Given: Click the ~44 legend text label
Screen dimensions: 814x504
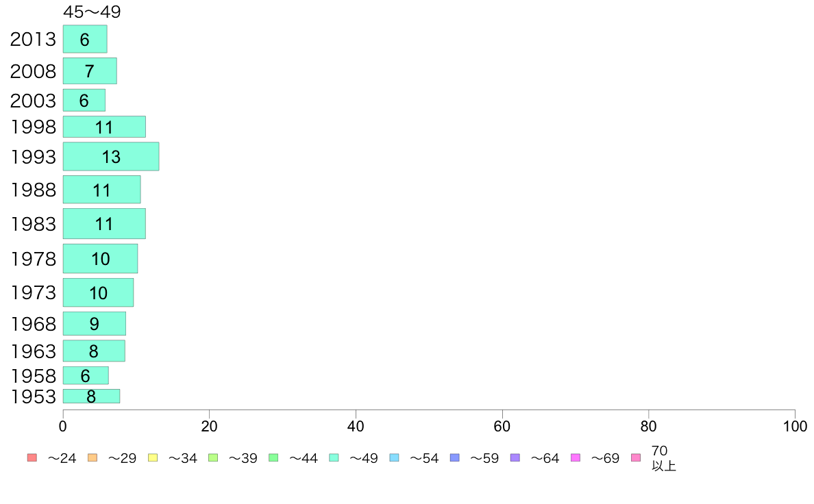Looking at the screenshot, I should click(x=303, y=458).
